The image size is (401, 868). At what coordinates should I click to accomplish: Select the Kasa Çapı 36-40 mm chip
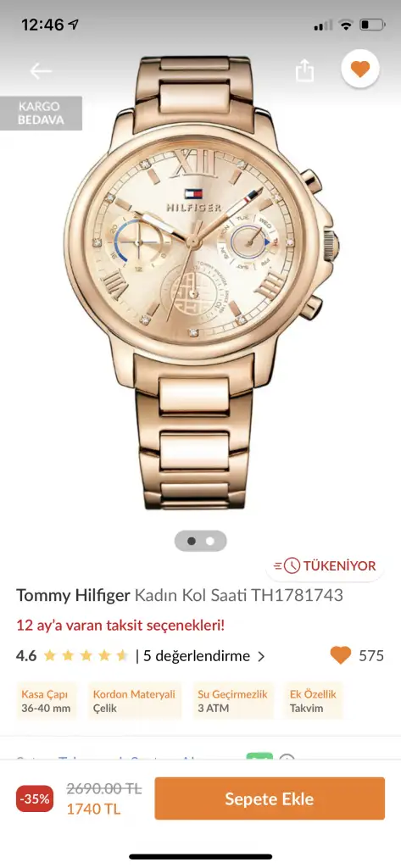pyautogui.click(x=47, y=701)
